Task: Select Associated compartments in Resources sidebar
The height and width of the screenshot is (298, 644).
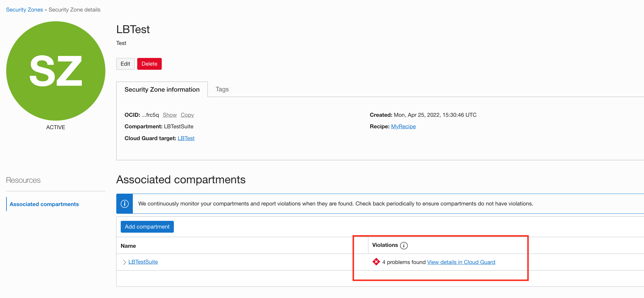Action: tap(44, 204)
